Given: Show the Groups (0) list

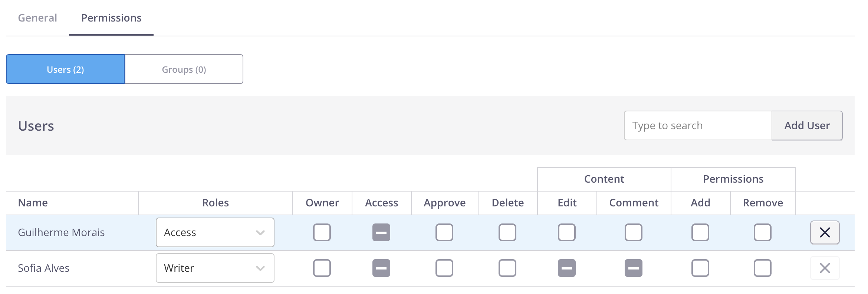Looking at the screenshot, I should point(184,69).
